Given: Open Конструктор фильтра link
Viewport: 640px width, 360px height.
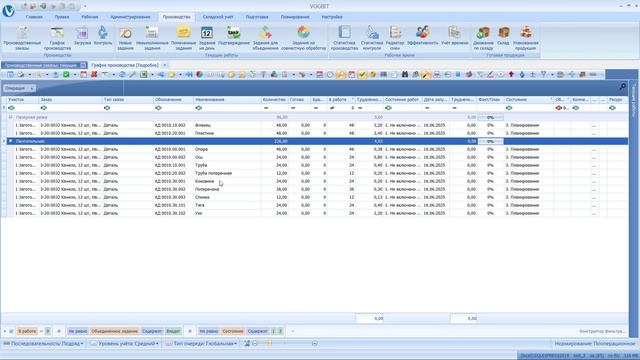Looking at the screenshot, I should (602, 331).
